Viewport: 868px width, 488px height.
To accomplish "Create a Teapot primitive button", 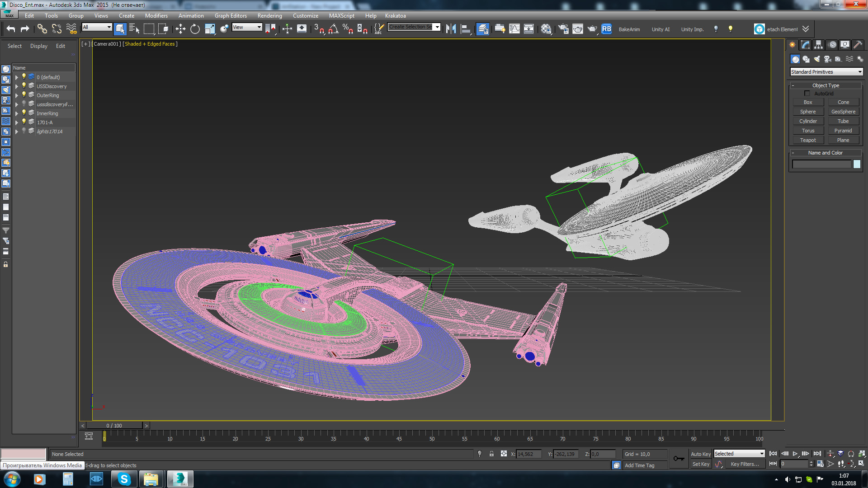I will pyautogui.click(x=808, y=140).
